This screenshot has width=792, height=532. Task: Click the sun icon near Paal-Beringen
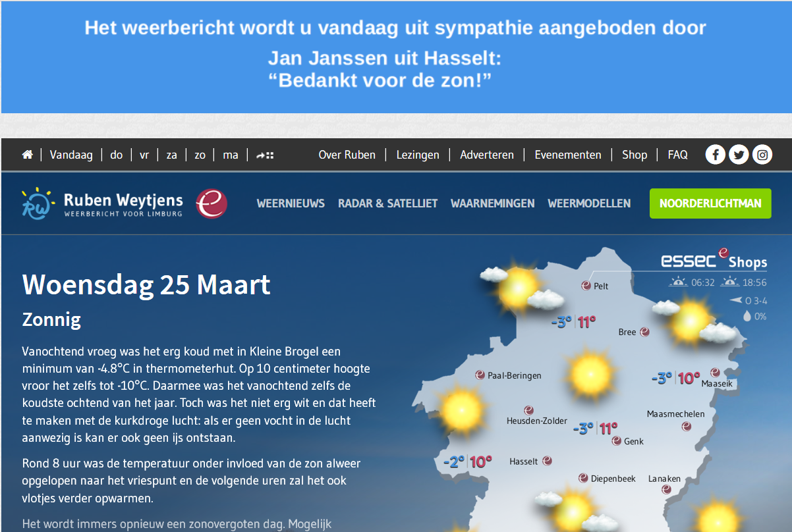click(x=461, y=411)
